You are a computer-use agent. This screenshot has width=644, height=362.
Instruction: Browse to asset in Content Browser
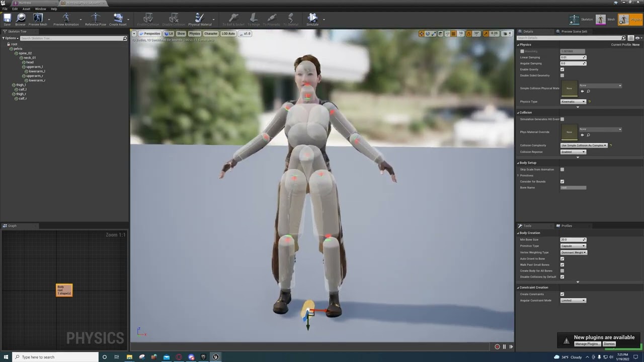(20, 20)
